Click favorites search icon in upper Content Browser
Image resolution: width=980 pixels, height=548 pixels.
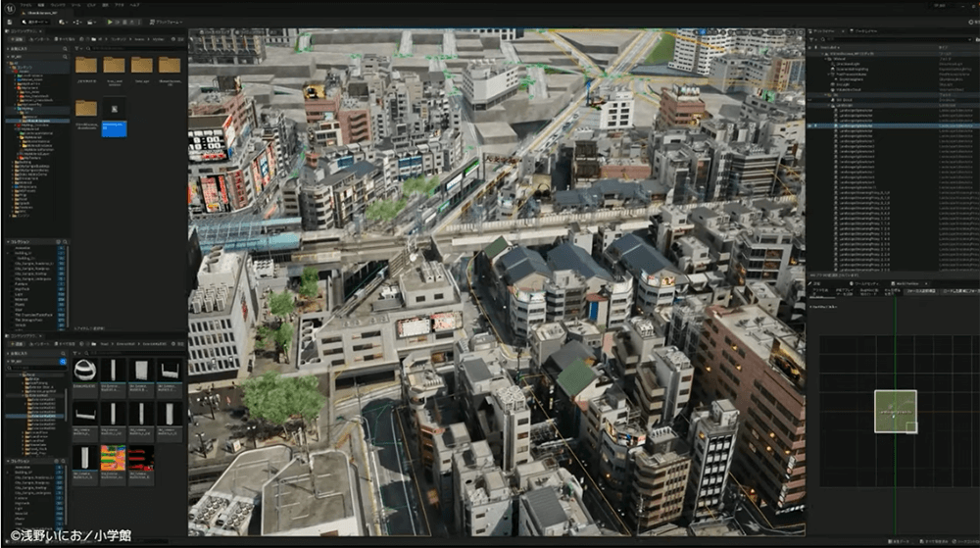click(x=65, y=48)
